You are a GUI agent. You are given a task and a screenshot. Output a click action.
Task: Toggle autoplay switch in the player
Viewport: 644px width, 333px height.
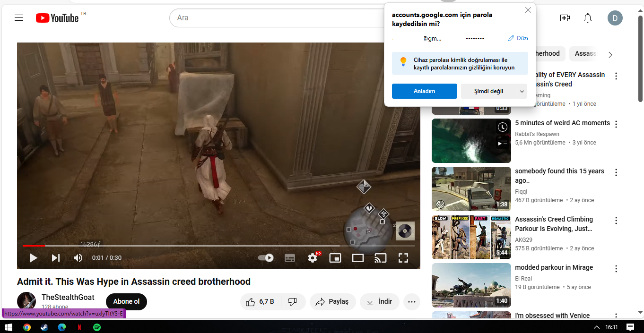pos(266,258)
